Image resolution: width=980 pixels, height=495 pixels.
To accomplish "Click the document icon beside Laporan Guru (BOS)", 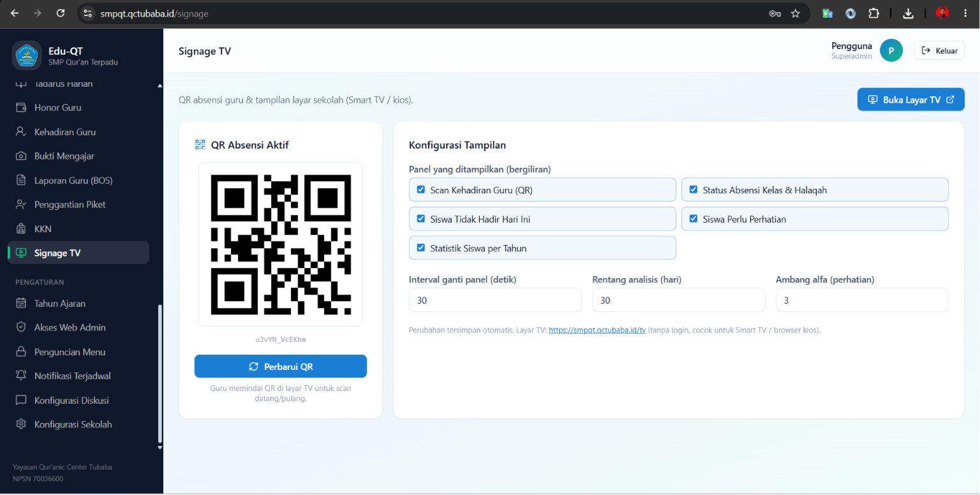I will pyautogui.click(x=21, y=181).
